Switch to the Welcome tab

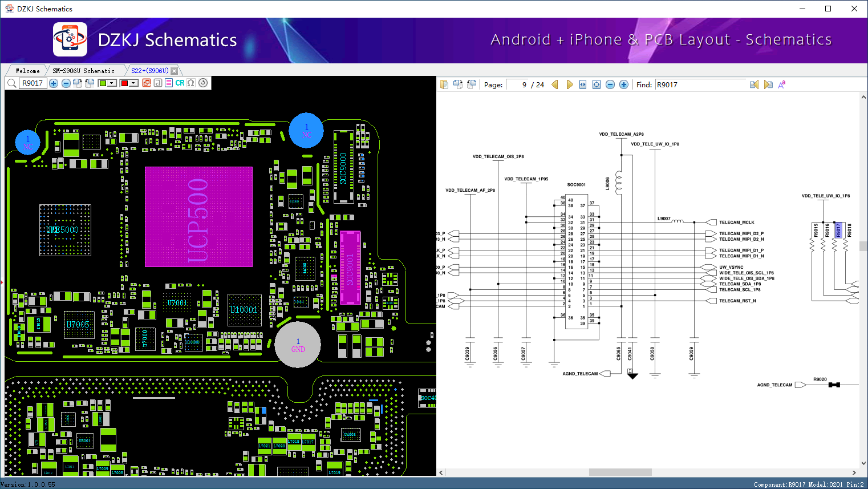[27, 71]
